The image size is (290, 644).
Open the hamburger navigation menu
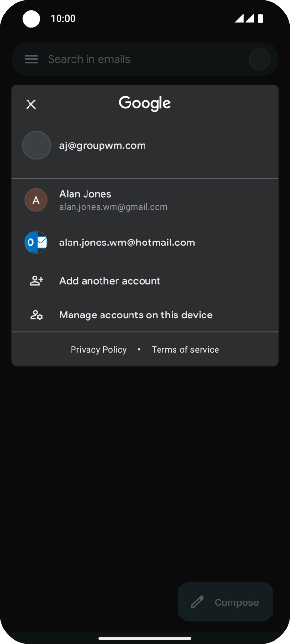click(31, 59)
